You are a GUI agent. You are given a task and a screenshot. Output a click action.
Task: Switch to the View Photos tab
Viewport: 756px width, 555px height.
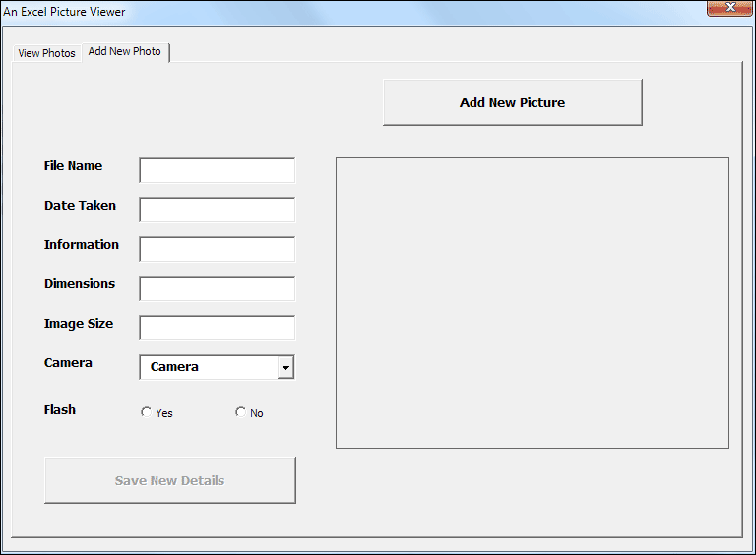click(x=47, y=53)
